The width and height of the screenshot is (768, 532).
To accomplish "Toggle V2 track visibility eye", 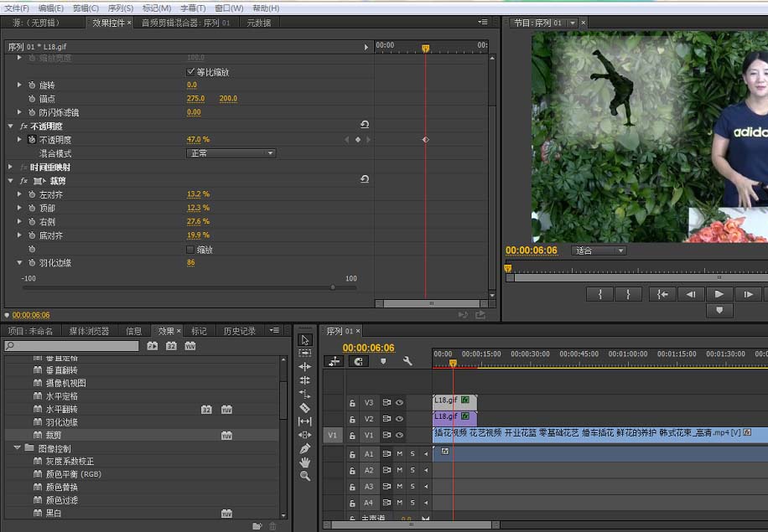I will click(400, 418).
